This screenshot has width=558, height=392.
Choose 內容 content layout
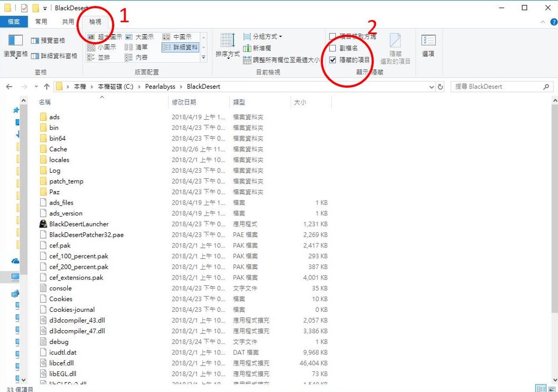coord(137,57)
